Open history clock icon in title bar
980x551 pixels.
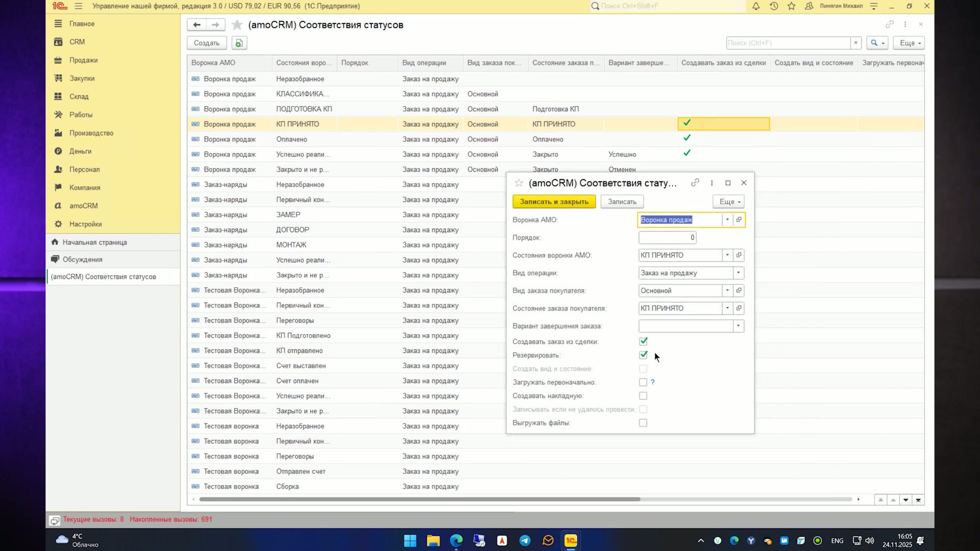coord(774,6)
